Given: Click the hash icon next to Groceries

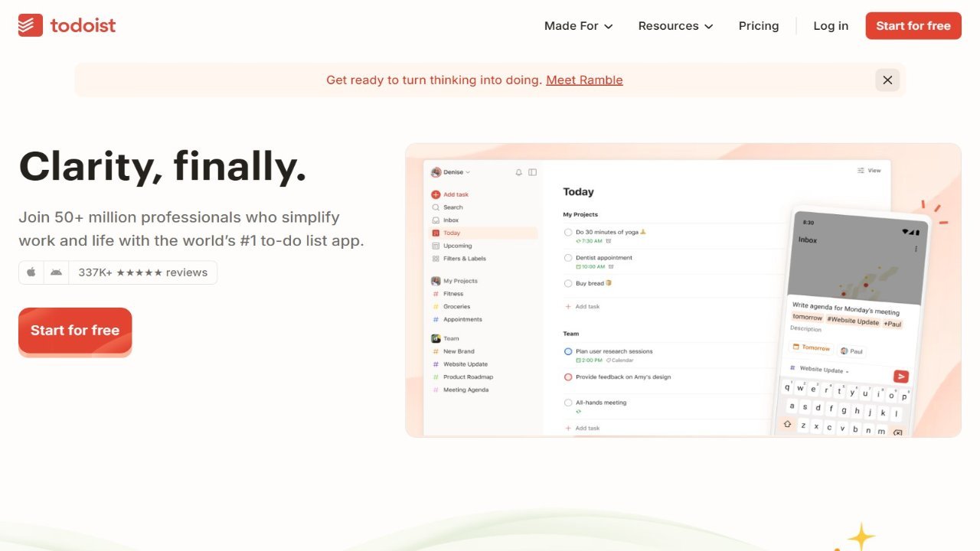Looking at the screenshot, I should point(436,307).
